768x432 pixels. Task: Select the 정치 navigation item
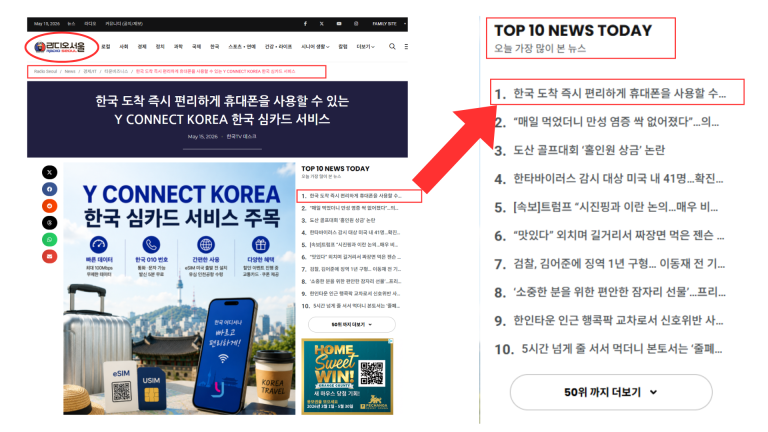coord(160,47)
